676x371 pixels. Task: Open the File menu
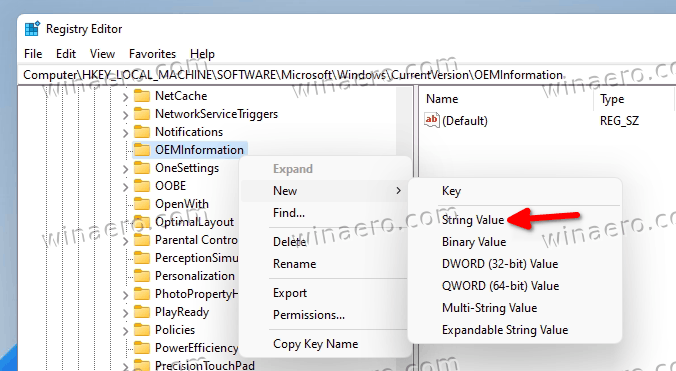click(33, 54)
